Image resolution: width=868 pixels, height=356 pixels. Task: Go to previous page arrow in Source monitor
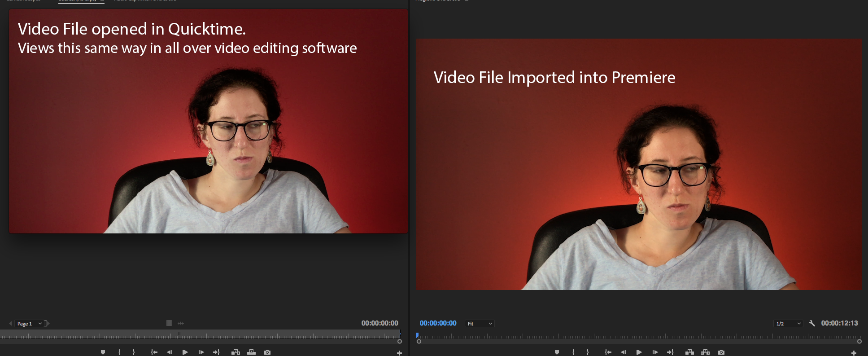click(10, 323)
